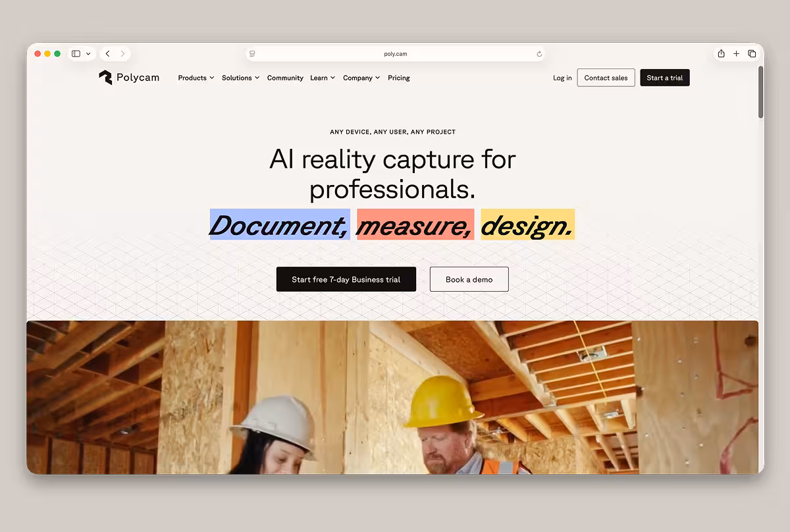The image size is (790, 532).
Task: Click the Log in link
Action: click(562, 78)
